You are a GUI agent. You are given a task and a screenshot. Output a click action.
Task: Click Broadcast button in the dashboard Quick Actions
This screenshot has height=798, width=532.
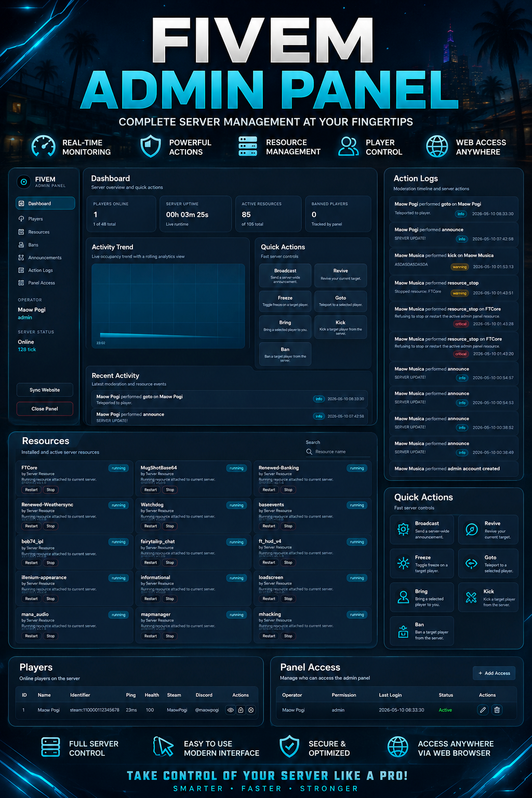click(285, 275)
